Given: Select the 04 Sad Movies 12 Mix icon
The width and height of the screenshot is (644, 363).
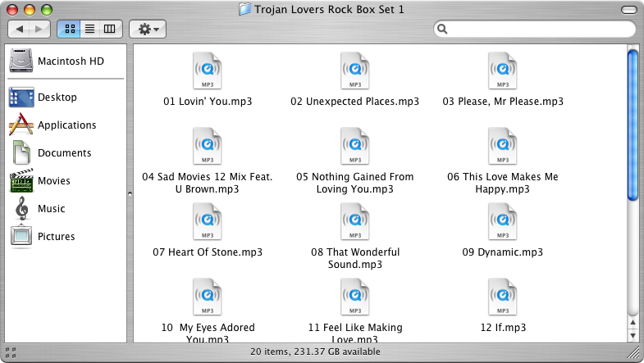Looking at the screenshot, I should coord(208,146).
